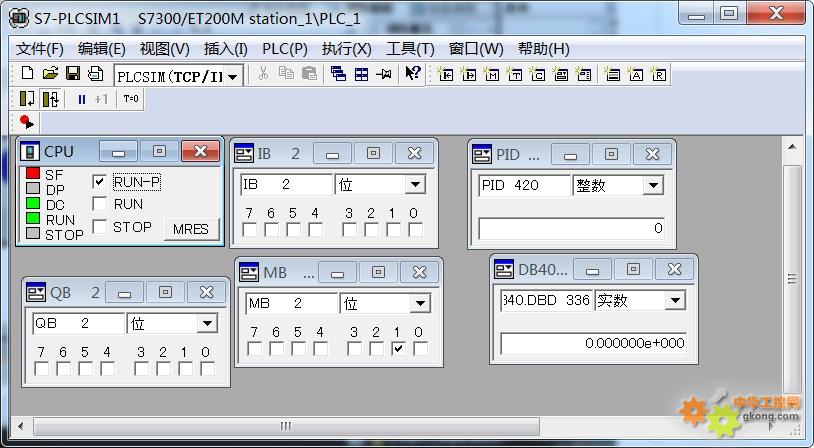Toggle bit 0 of QB 2
Screen dimensions: 814x448
[x=207, y=369]
